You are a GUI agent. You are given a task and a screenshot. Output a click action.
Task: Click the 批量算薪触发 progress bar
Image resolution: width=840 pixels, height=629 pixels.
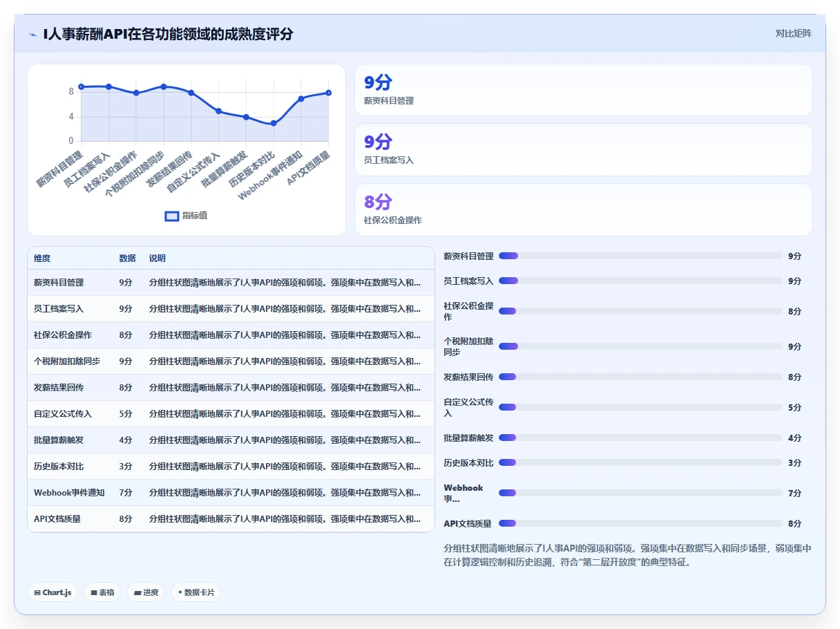(640, 438)
